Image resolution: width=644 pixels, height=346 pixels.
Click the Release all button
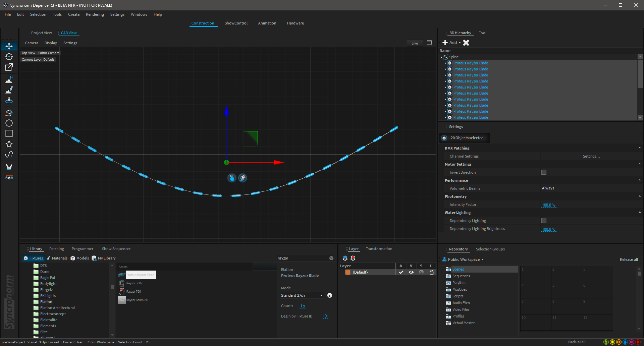[x=629, y=259]
